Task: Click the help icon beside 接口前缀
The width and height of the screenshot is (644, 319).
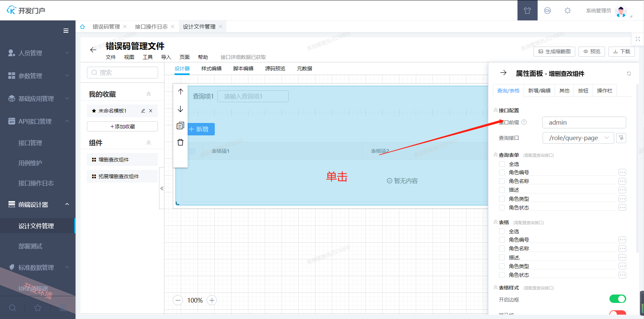Action: (524, 122)
